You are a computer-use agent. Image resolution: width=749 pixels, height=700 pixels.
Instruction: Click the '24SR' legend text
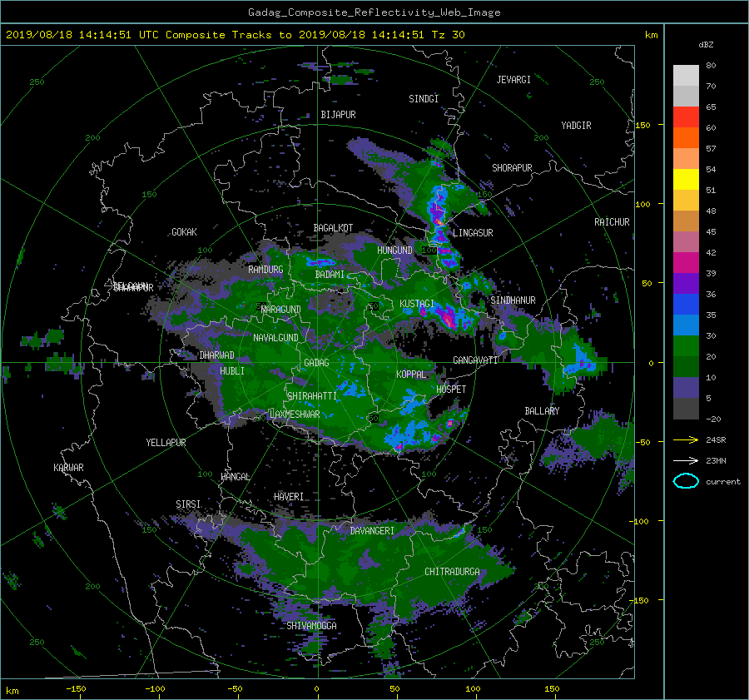716,440
